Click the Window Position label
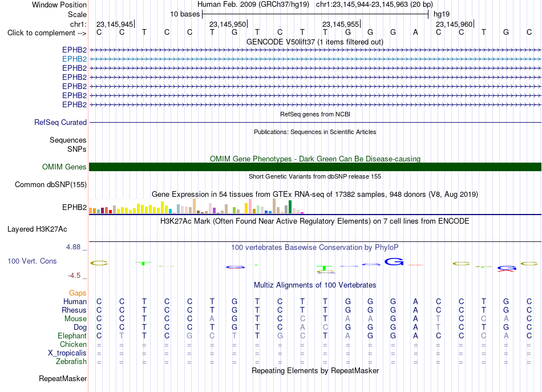The image size is (542, 392). 59,5
